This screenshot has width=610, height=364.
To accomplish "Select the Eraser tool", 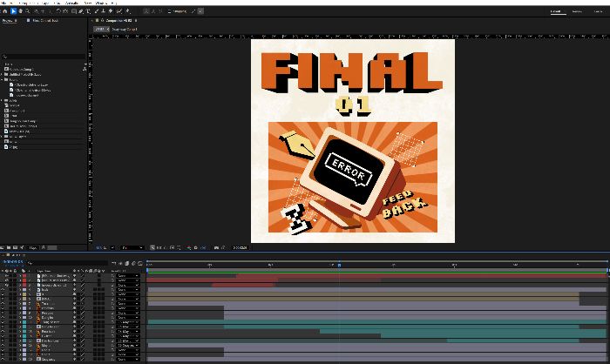I will (111, 11).
